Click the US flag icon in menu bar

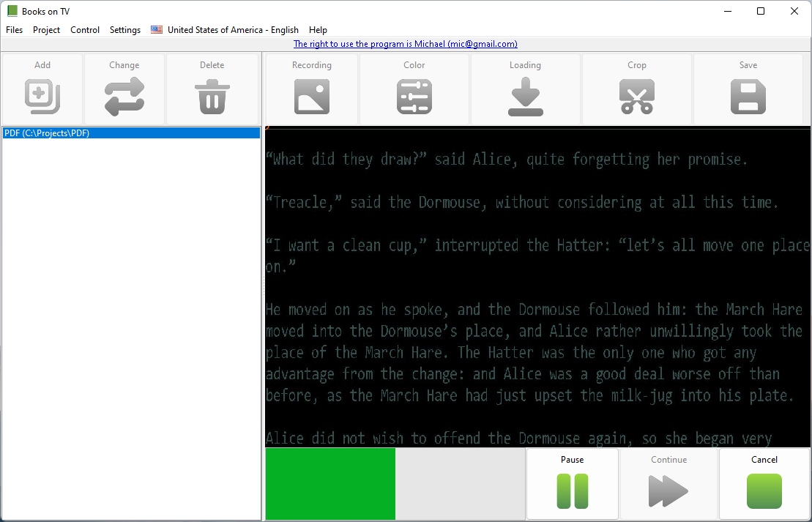tap(157, 30)
